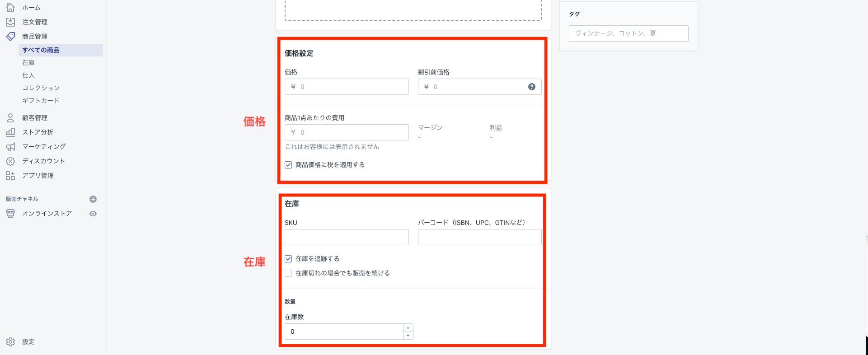Toggle 商品価格に税を適用する checkbox
This screenshot has height=355, width=868.
[x=288, y=165]
